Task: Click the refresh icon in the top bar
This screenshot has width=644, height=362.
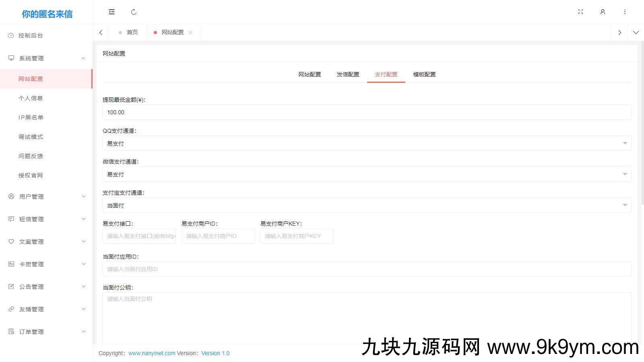Action: click(x=134, y=12)
